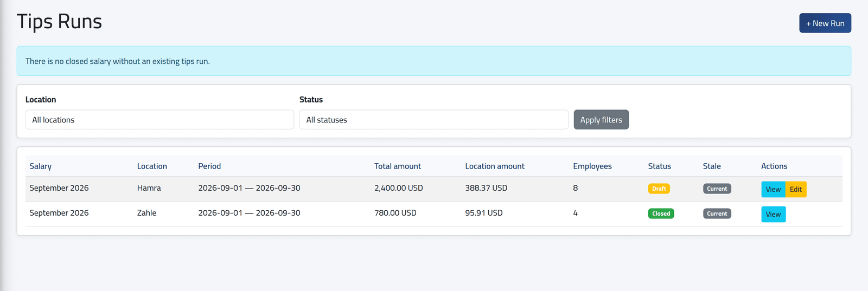This screenshot has height=291, width=868.
Task: Click the period dates in Hamra row
Action: click(x=249, y=188)
